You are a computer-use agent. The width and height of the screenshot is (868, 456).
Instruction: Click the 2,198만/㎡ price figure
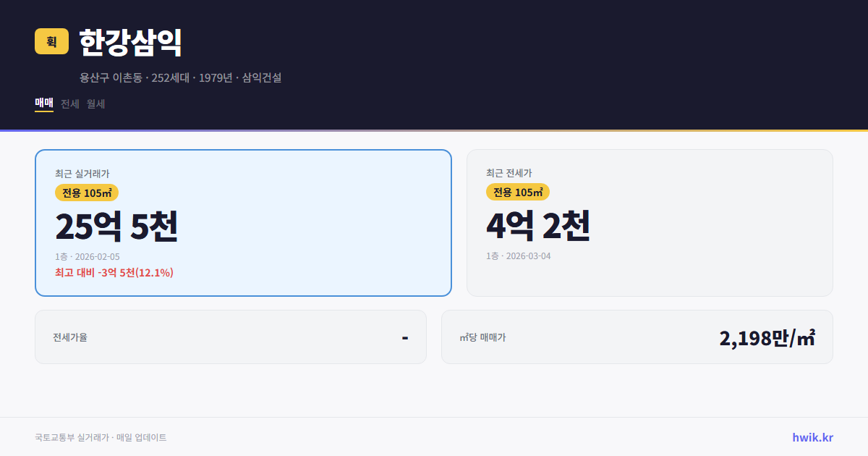tap(767, 337)
